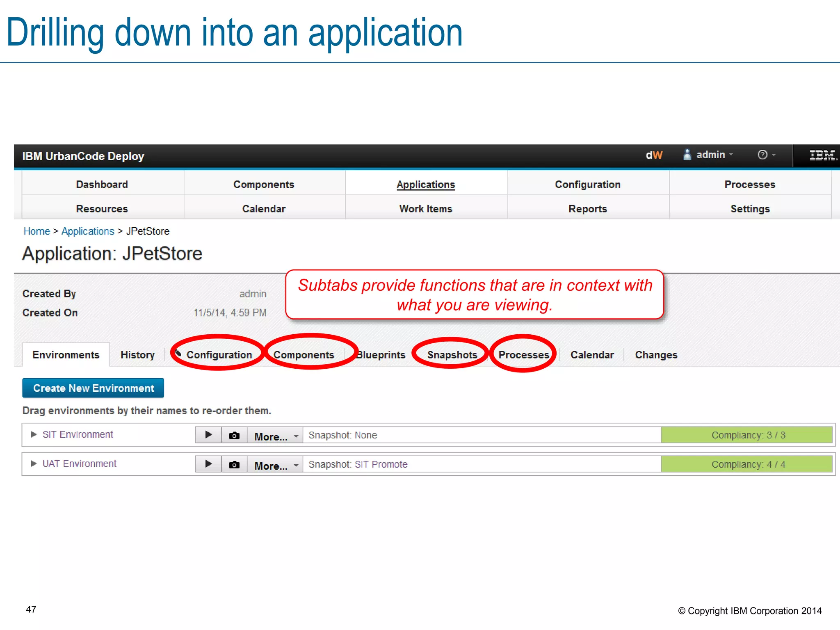
Task: Open the help question mark icon
Action: pyautogui.click(x=762, y=155)
